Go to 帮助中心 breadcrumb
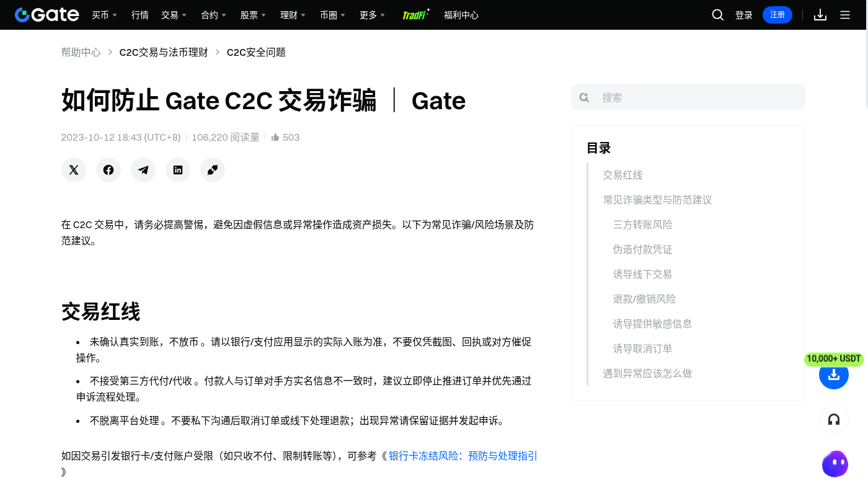Viewport: 868px width, 496px height. tap(81, 52)
